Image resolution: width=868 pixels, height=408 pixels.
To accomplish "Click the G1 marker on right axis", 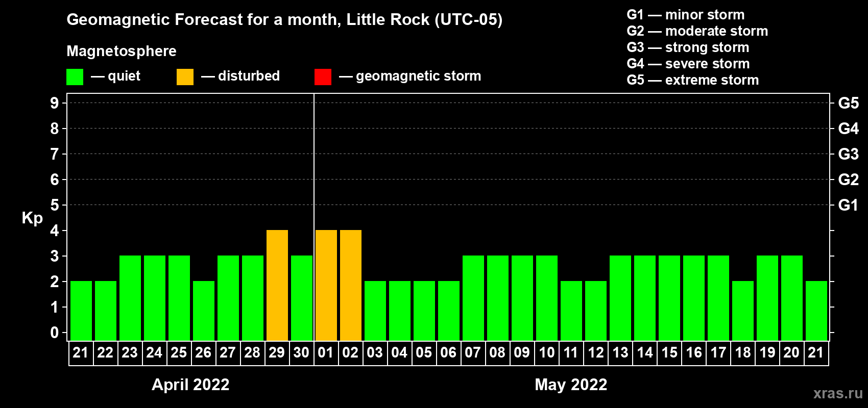I will coord(849,205).
